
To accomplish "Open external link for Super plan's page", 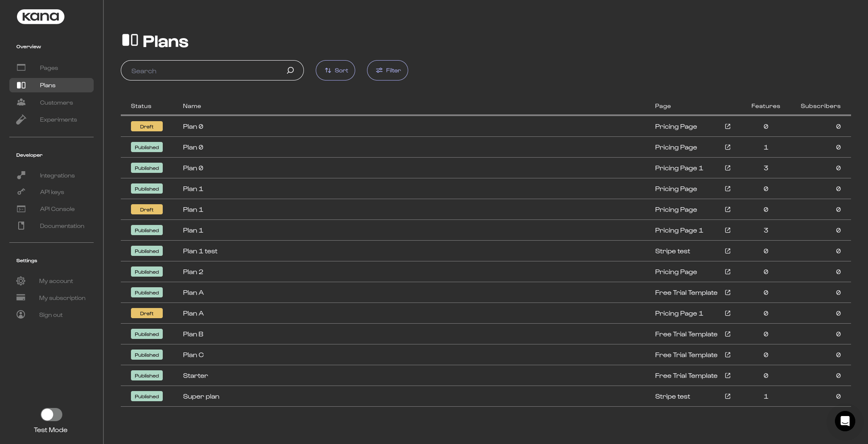I will [728, 397].
